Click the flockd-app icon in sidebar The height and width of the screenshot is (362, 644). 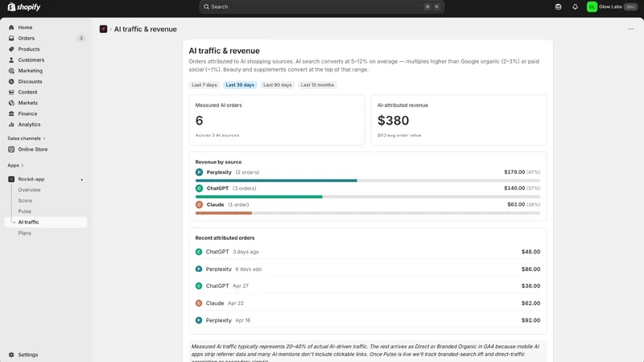tap(11, 179)
